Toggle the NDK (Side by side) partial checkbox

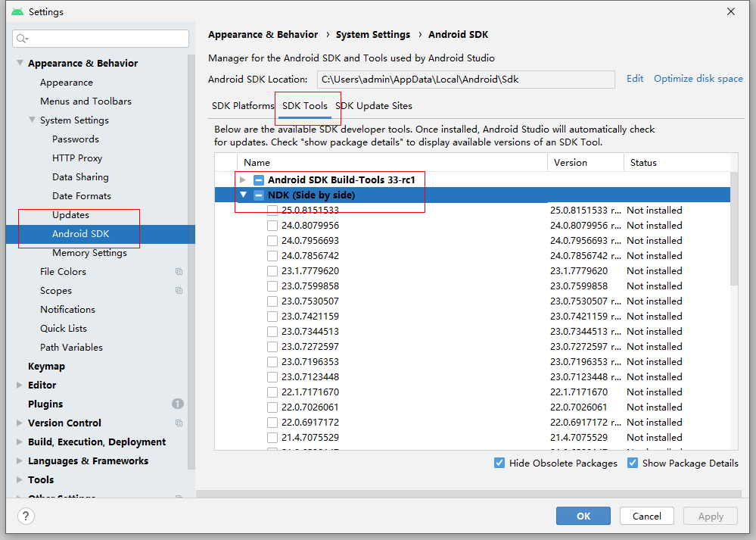(259, 195)
